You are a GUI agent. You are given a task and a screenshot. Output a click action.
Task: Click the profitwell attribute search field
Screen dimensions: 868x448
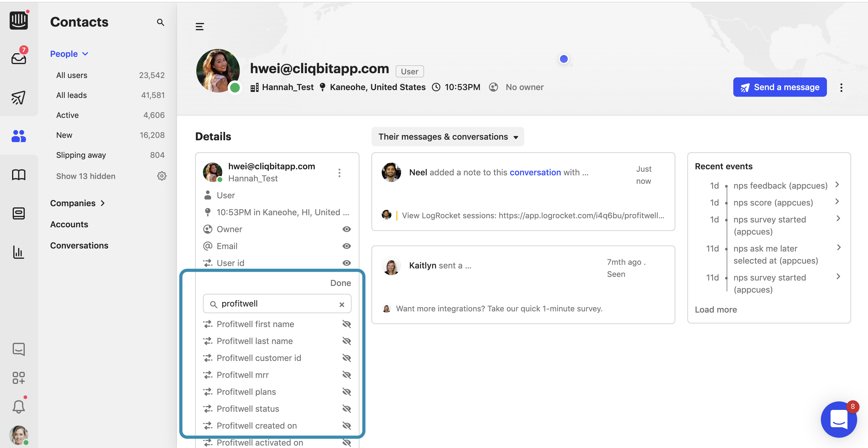click(277, 304)
